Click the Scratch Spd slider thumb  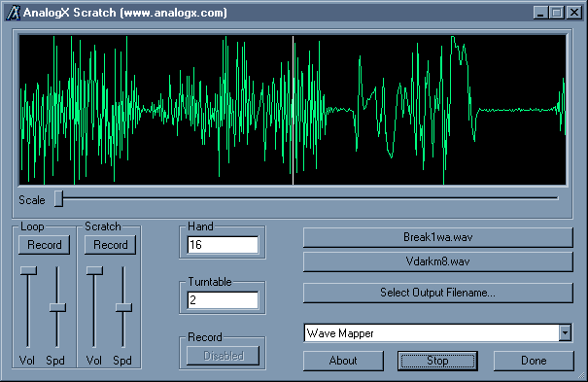pyautogui.click(x=123, y=308)
